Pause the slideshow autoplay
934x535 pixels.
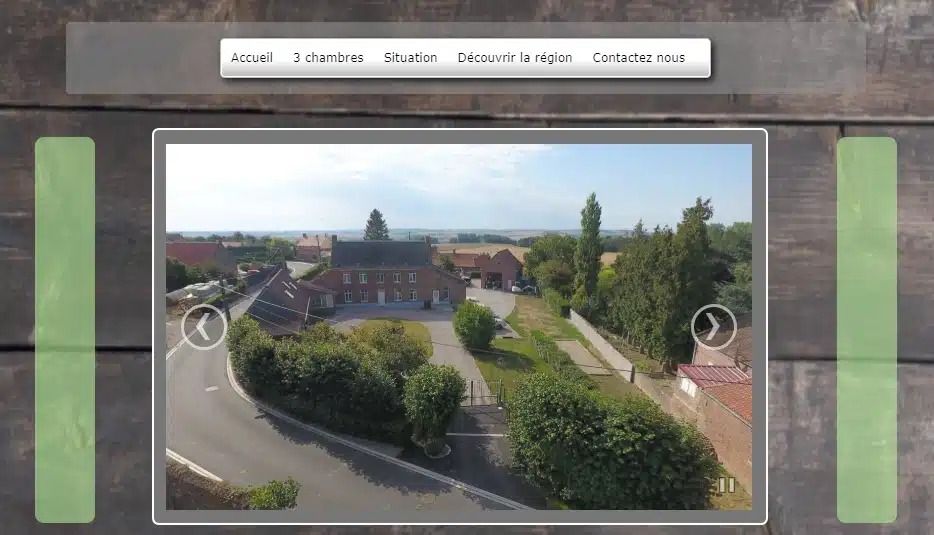tap(726, 485)
